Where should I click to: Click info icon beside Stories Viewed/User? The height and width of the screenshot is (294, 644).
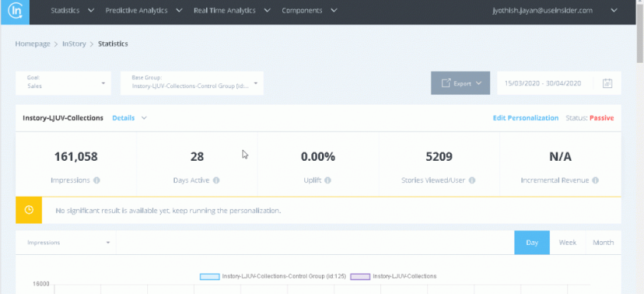472,181
